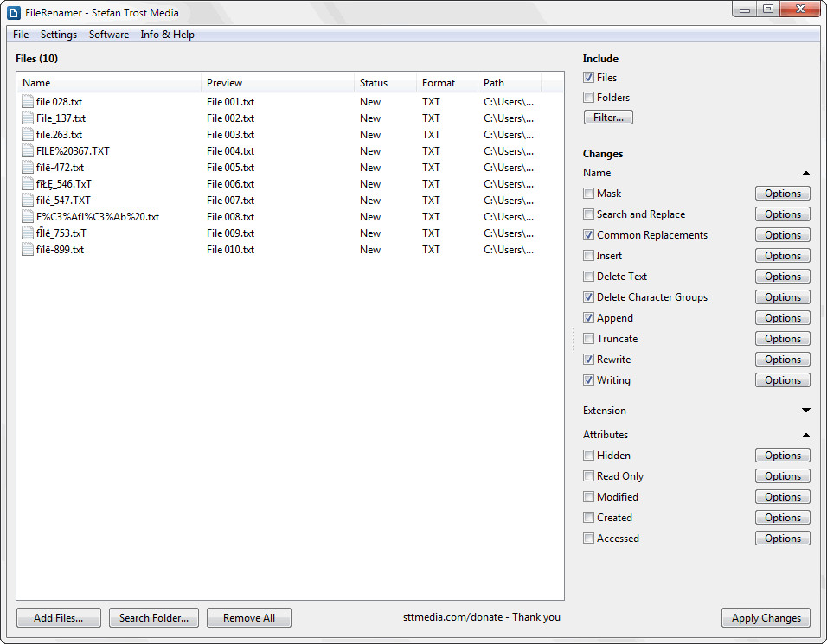Screen dimensions: 827x644
Task: Open Options for Append
Action: point(783,318)
